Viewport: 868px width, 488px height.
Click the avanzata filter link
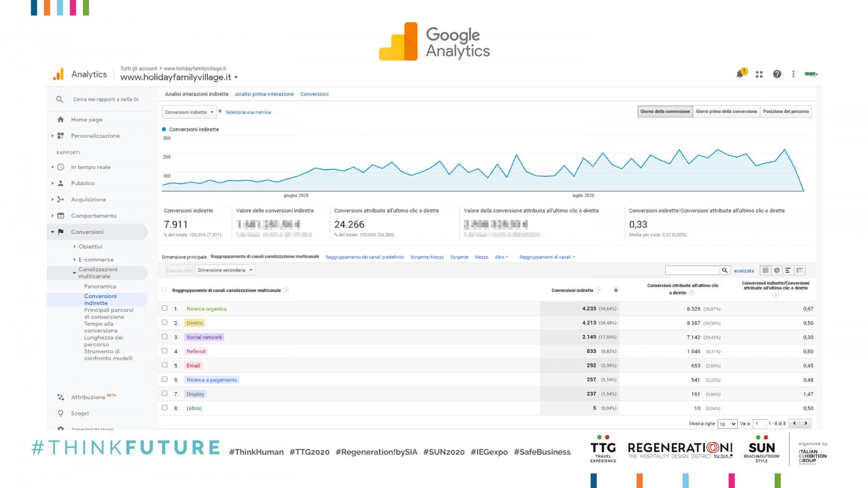[x=744, y=271]
